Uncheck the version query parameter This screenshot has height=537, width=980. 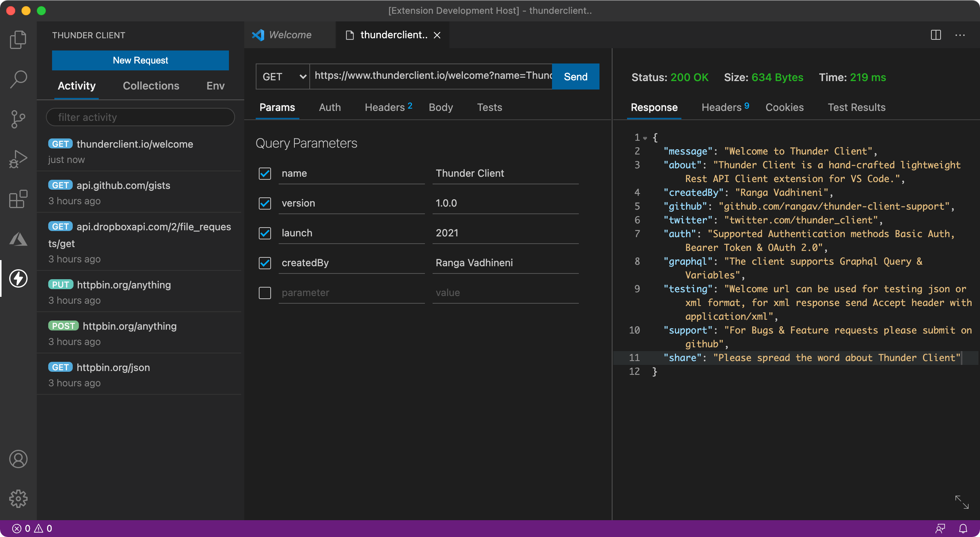(265, 203)
